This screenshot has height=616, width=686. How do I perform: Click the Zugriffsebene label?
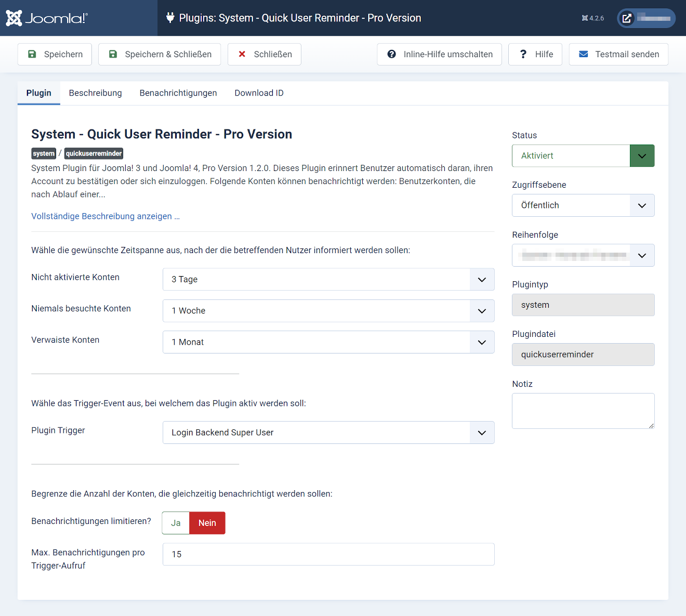539,185
